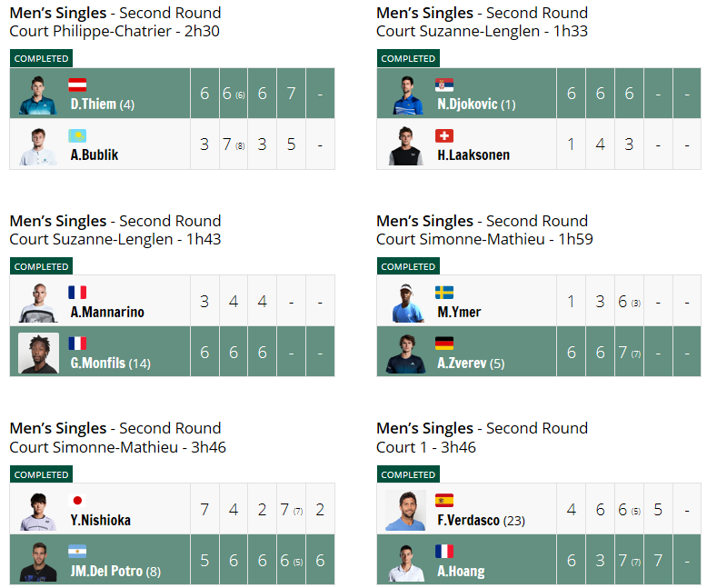
Task: Open G.Monfils player photo
Action: (38, 353)
